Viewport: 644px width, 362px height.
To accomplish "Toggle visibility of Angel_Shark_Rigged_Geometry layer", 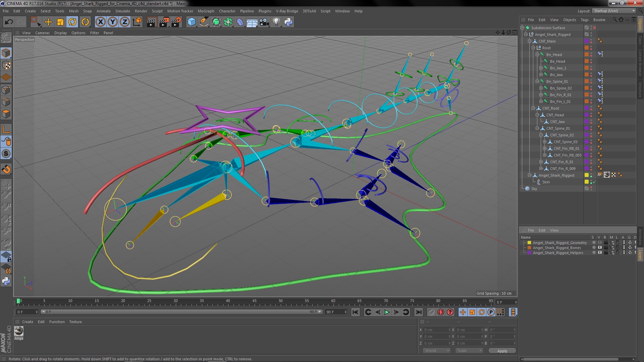I will [600, 243].
